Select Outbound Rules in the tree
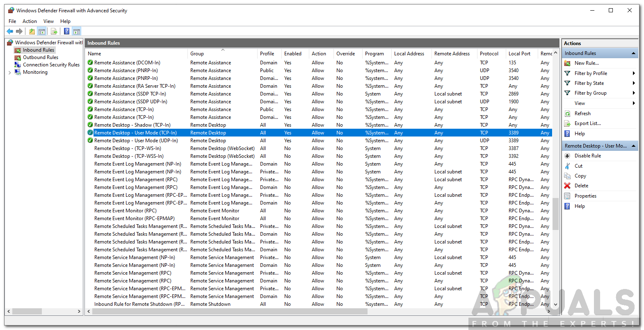This screenshot has width=644, height=330. click(40, 57)
